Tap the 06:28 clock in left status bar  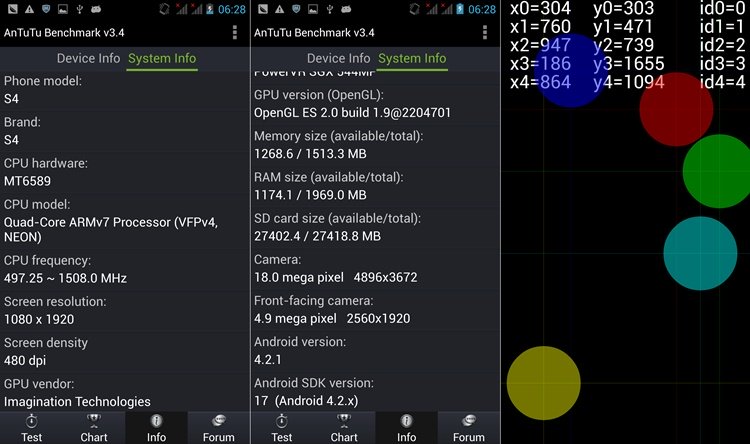232,10
